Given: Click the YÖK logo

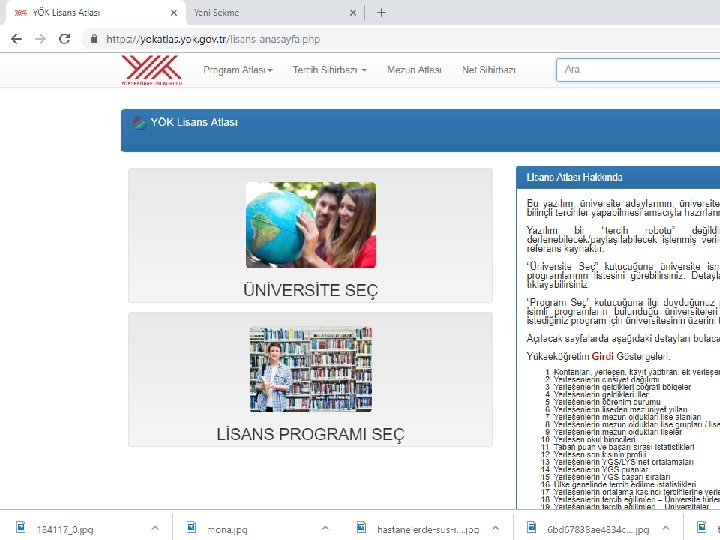Looking at the screenshot, I should tap(152, 70).
